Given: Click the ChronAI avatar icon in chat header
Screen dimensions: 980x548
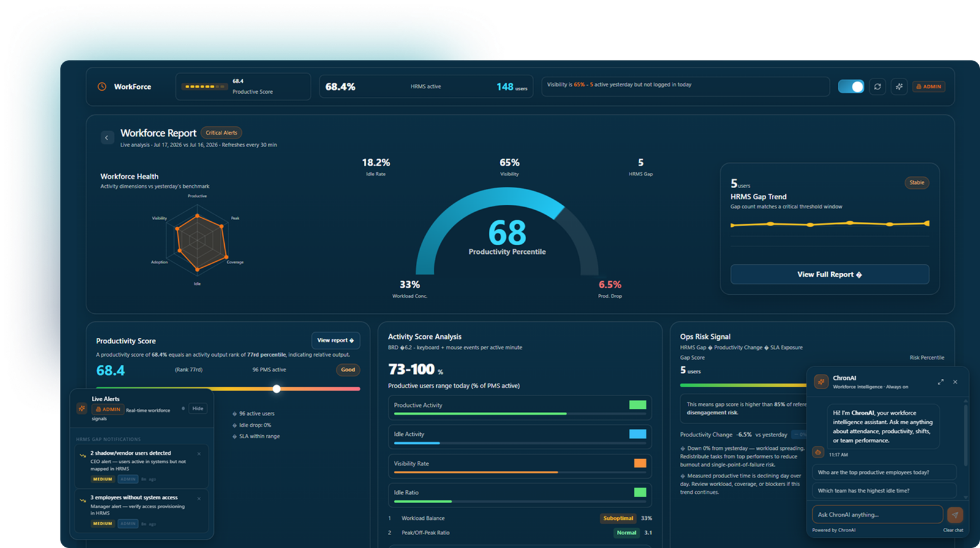Looking at the screenshot, I should coord(821,382).
